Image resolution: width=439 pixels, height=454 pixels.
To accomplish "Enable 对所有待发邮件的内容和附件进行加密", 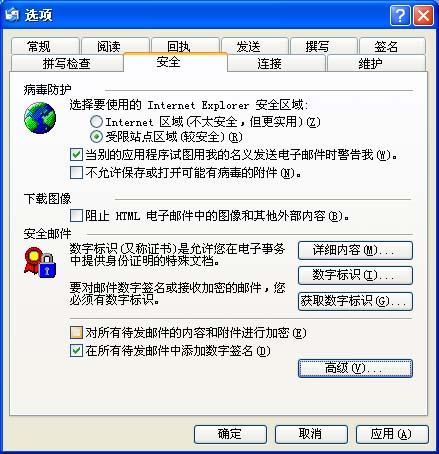I will (76, 332).
